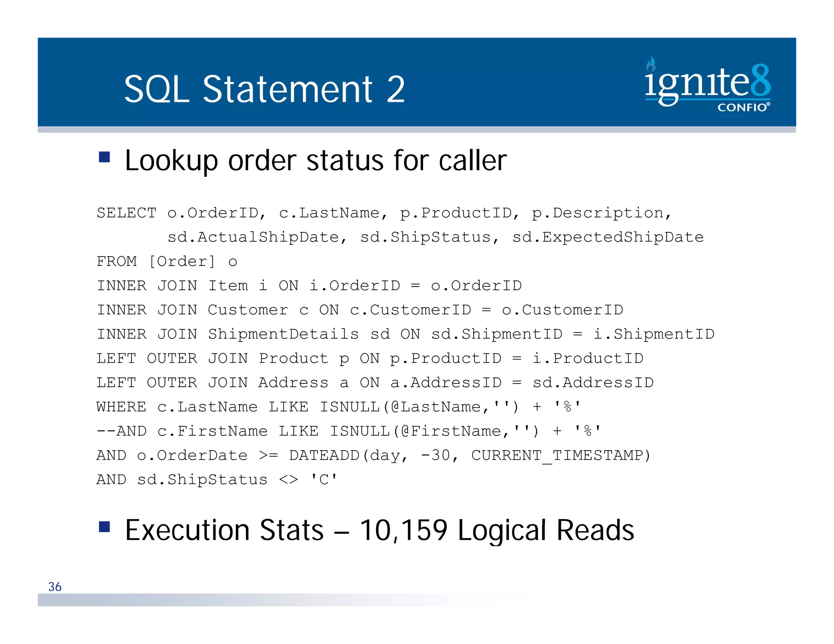Image resolution: width=834 pixels, height=644 pixels.
Task: Click the ignite8 Confio logo
Action: [x=708, y=84]
